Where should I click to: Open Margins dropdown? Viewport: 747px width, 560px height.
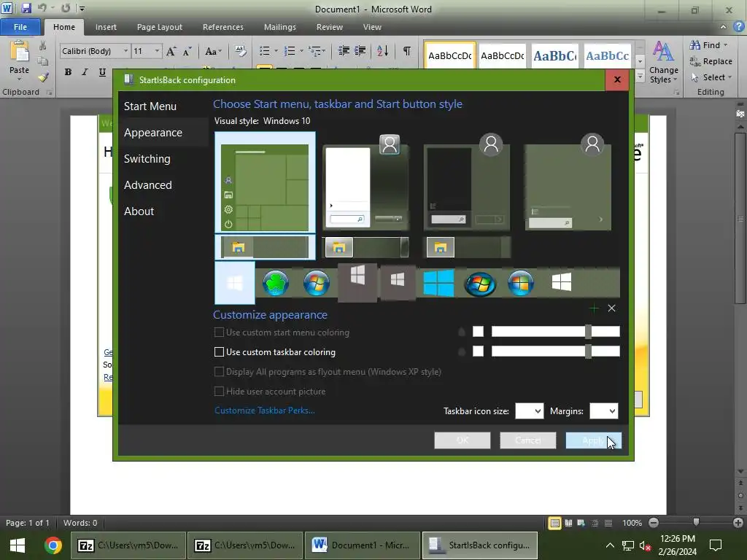[x=603, y=411]
